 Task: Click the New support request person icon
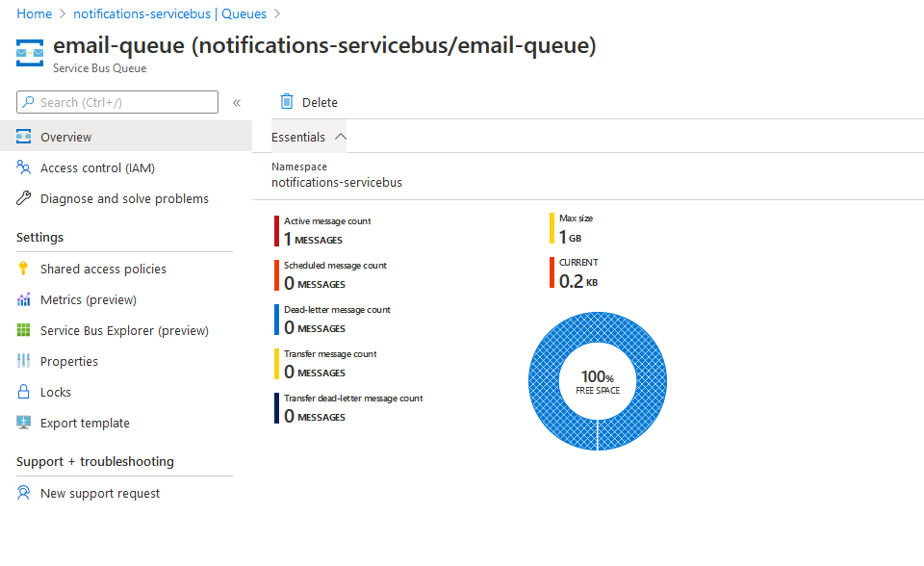coord(23,493)
